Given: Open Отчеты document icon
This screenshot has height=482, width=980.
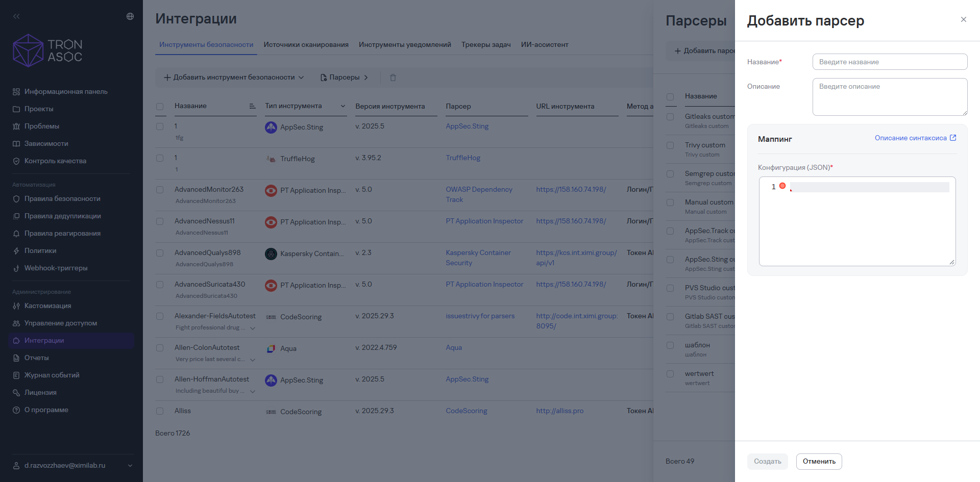Looking at the screenshot, I should 16,358.
